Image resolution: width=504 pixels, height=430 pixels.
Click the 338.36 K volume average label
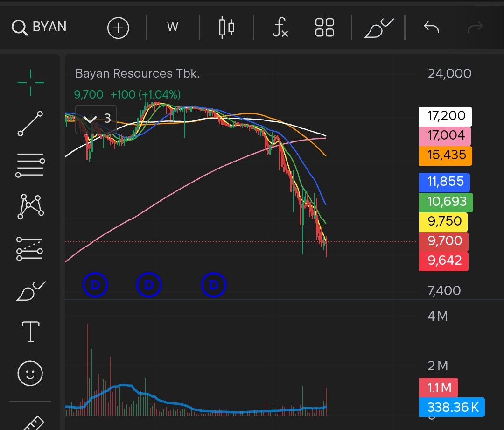[x=452, y=408]
